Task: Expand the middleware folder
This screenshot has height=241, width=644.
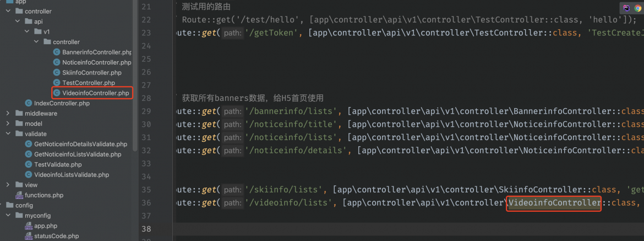Action: click(8, 114)
